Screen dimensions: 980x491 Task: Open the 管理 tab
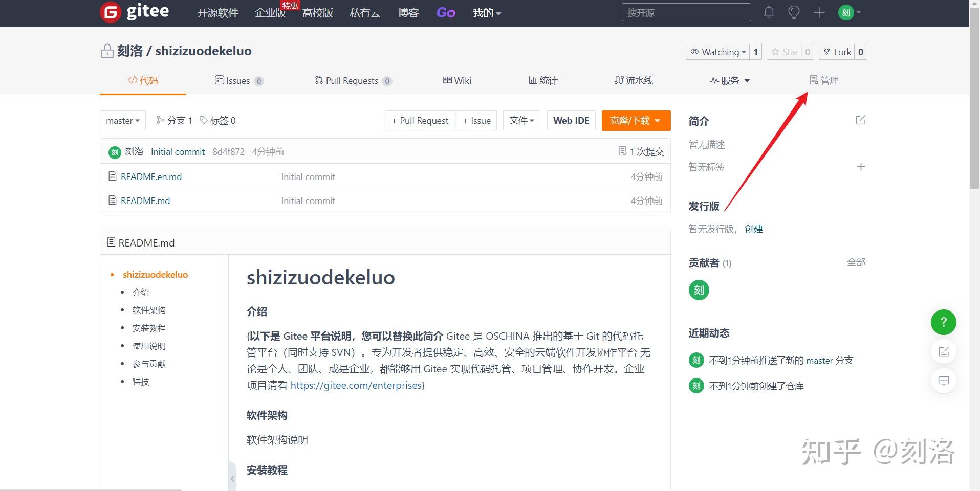(x=824, y=80)
